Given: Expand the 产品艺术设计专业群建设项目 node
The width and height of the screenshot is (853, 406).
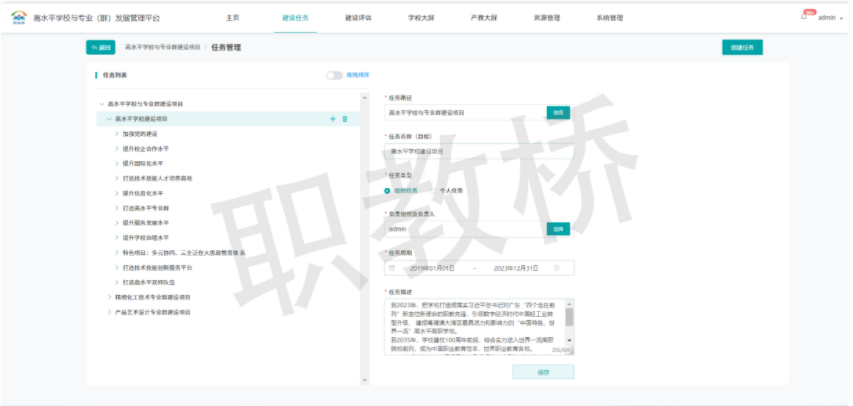Looking at the screenshot, I should tap(109, 312).
